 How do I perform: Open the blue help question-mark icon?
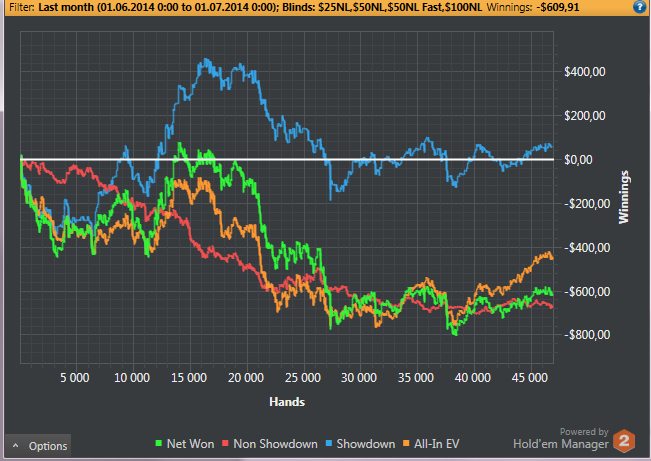[x=639, y=7]
